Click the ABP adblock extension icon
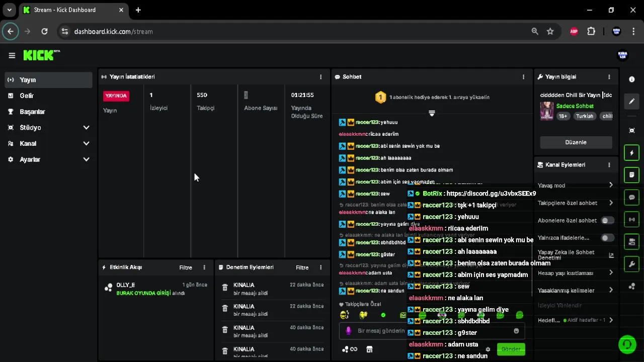 574,32
